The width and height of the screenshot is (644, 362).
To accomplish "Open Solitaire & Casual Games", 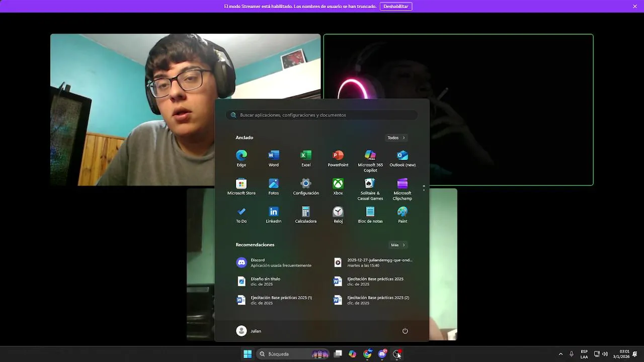I will coord(370,189).
